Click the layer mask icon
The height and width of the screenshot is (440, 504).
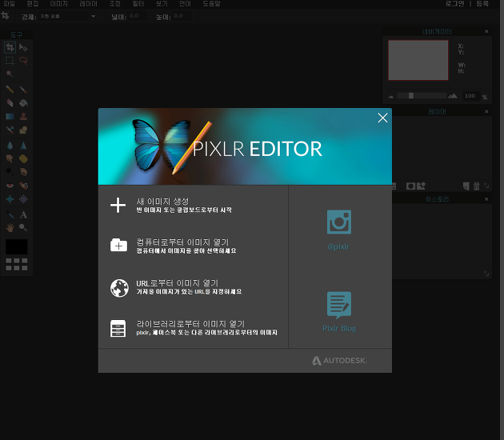(410, 186)
